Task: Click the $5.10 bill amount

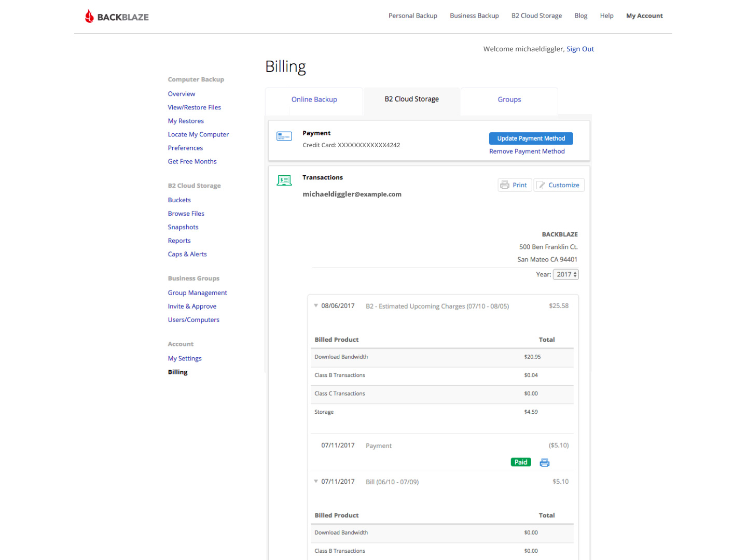Action: pyautogui.click(x=560, y=482)
